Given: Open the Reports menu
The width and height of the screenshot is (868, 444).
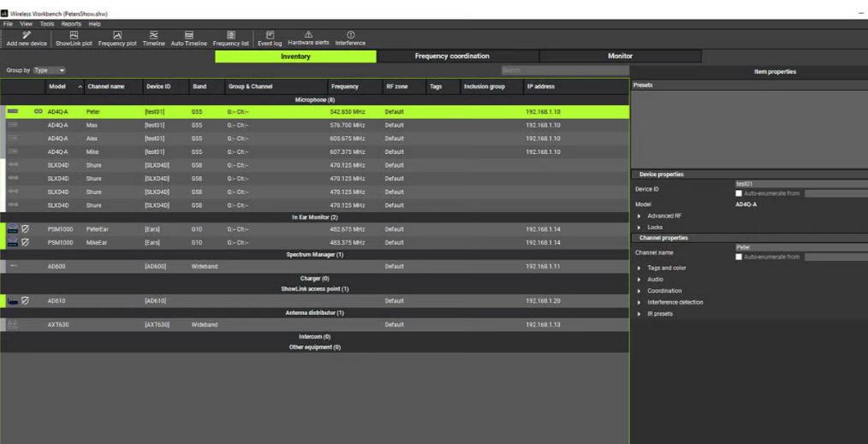Looking at the screenshot, I should pyautogui.click(x=71, y=24).
